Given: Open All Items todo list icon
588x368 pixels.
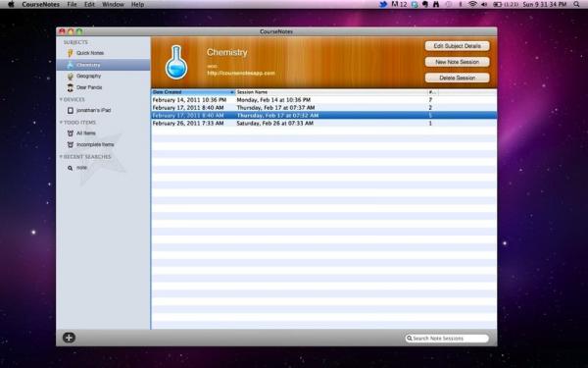Looking at the screenshot, I should (71, 133).
